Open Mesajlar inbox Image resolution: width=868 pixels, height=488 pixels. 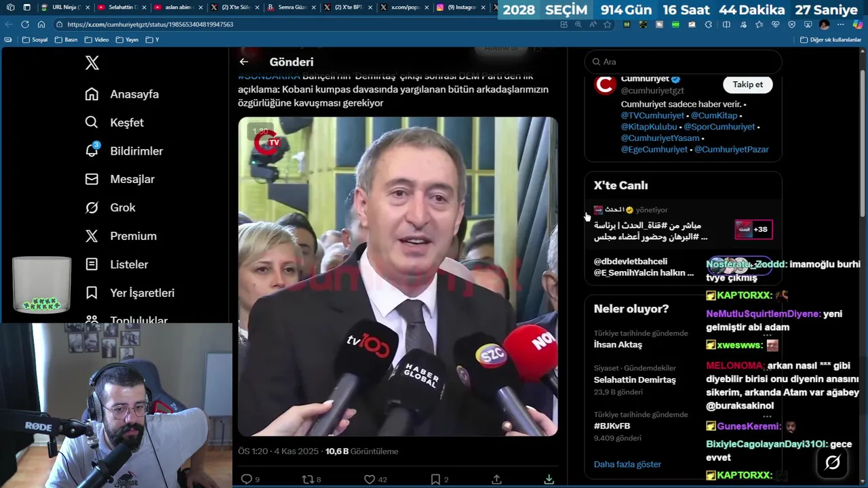tap(119, 180)
